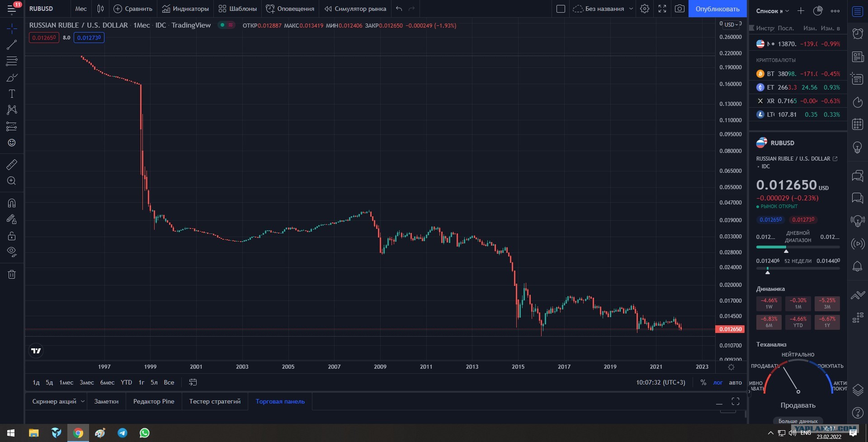Select the trend line drawing tool
The image size is (868, 442).
point(12,44)
